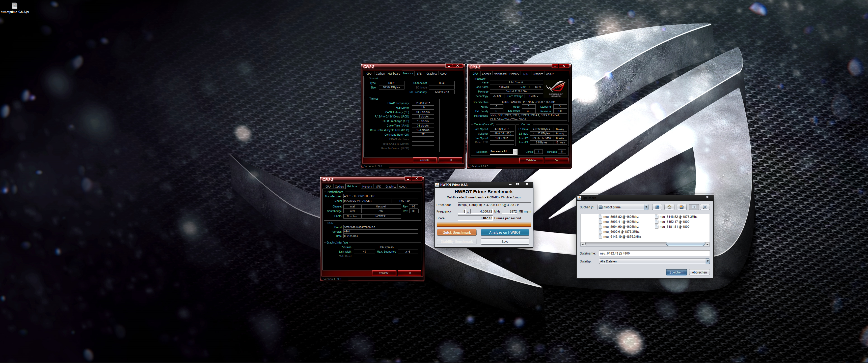This screenshot has width=868, height=363.
Task: Click Speichern button to save file
Action: pos(676,273)
